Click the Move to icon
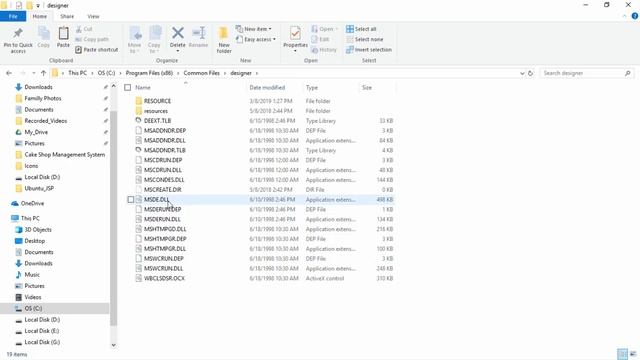 [135, 33]
